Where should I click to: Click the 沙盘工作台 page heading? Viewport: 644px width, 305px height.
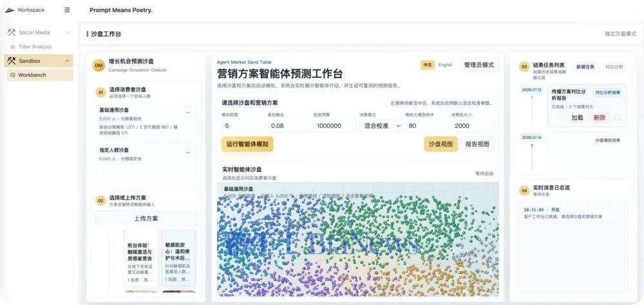[106, 34]
